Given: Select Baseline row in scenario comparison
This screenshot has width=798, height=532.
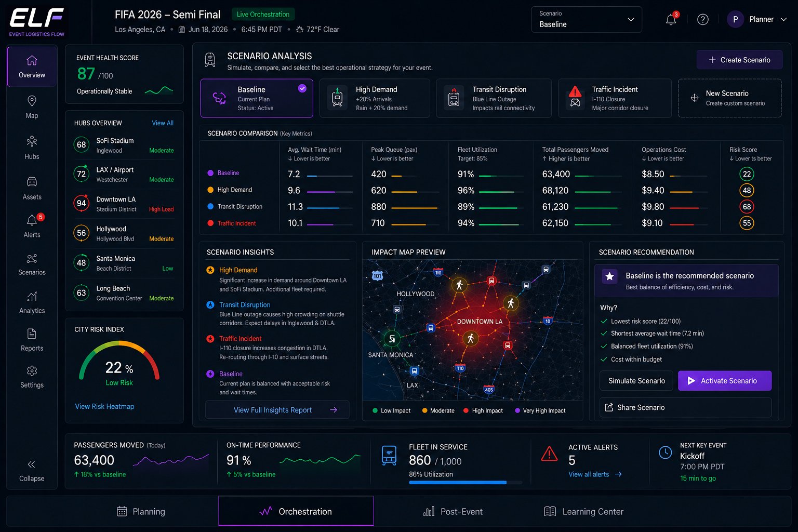Looking at the screenshot, I should [x=490, y=174].
